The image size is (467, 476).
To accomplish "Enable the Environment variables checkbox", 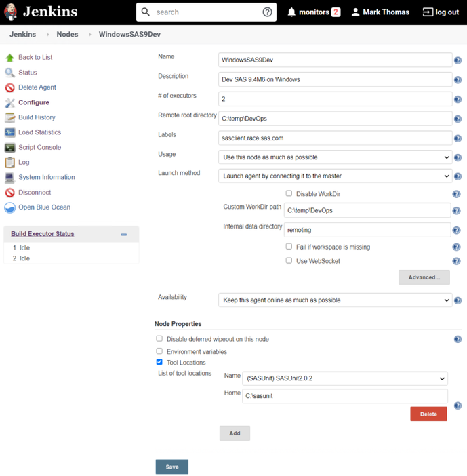I will click(159, 351).
